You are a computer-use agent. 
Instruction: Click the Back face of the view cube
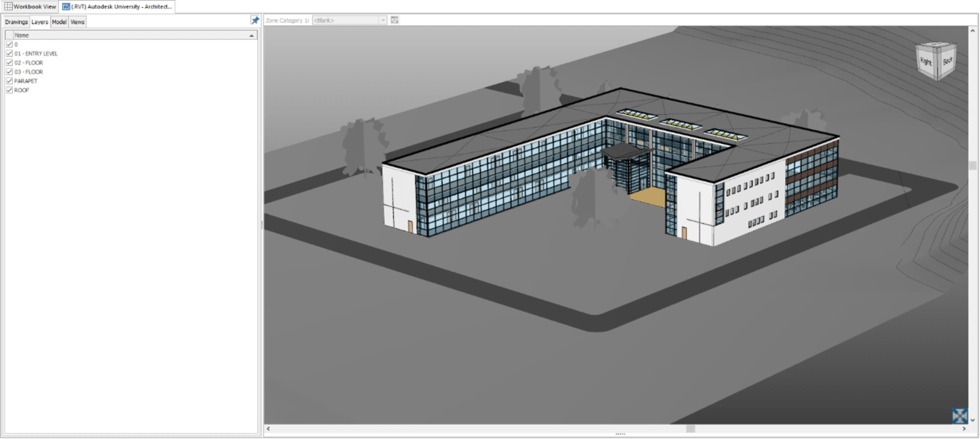pyautogui.click(x=947, y=61)
